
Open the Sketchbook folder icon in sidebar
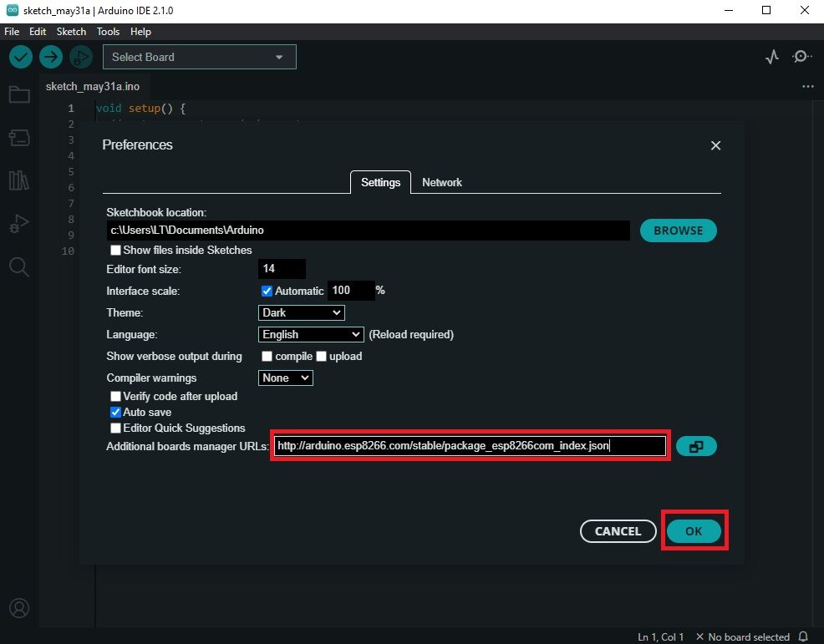click(18, 94)
